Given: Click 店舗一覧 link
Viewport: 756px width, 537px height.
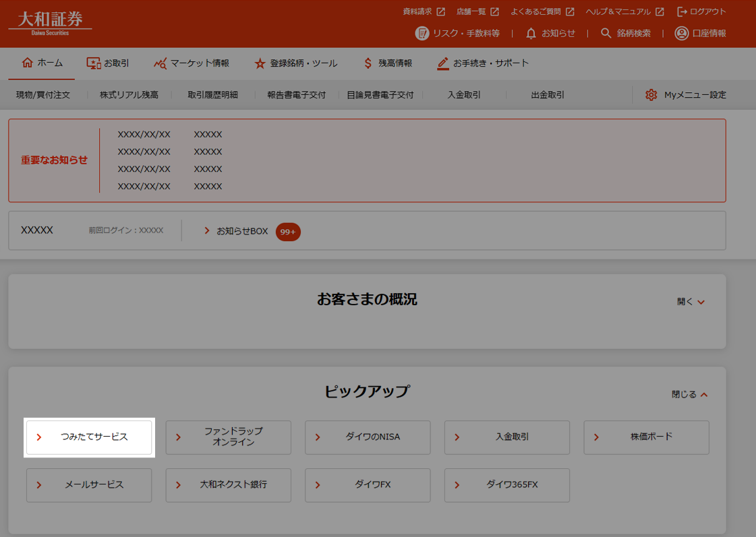Looking at the screenshot, I should point(471,11).
